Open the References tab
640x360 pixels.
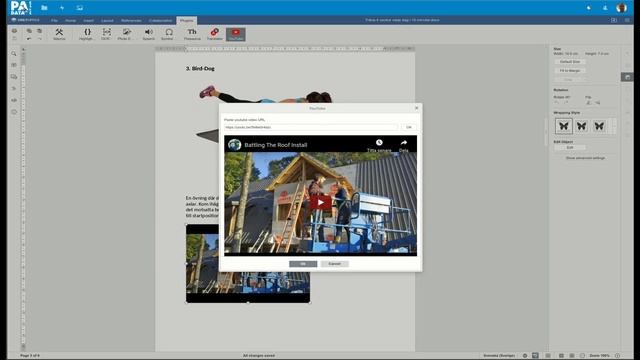[x=131, y=20]
